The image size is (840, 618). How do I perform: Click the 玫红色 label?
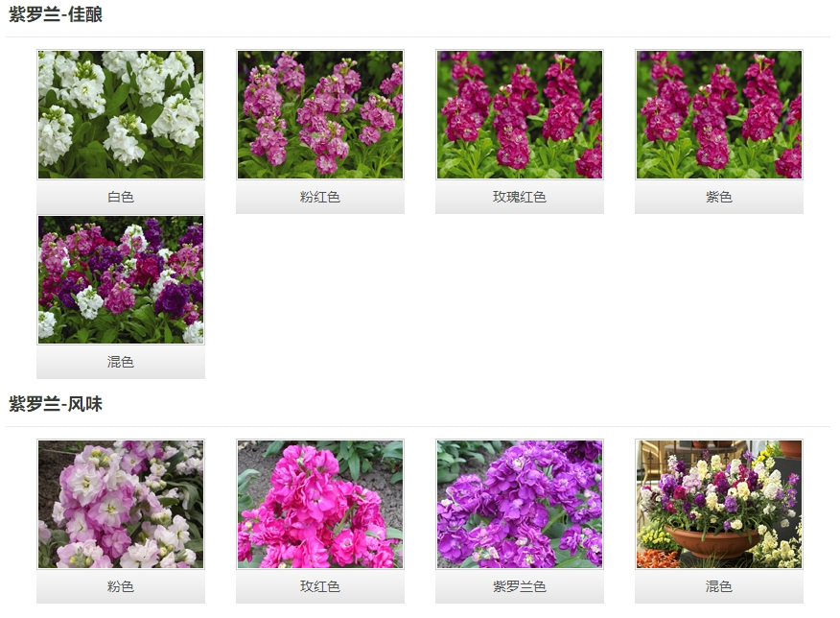click(320, 586)
